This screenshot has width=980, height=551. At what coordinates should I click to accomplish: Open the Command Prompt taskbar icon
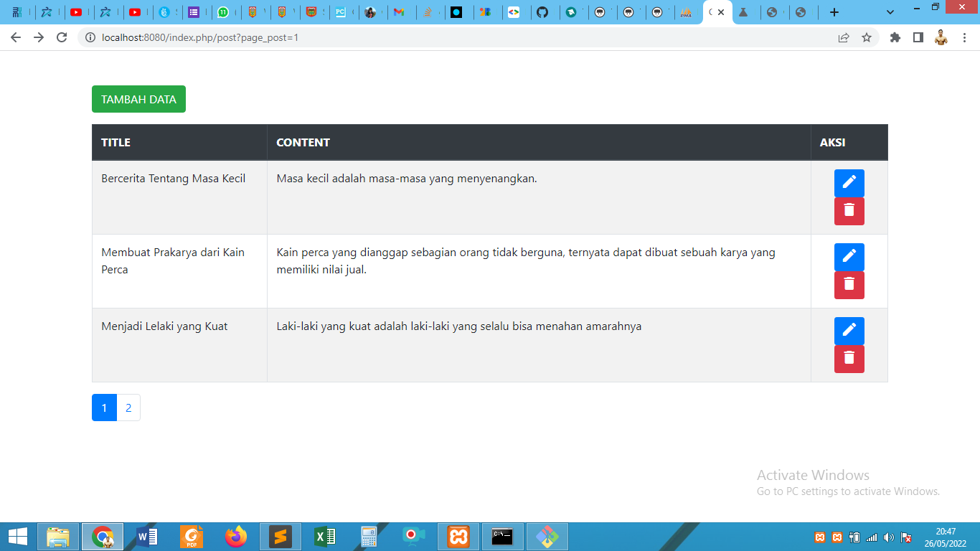(x=502, y=537)
